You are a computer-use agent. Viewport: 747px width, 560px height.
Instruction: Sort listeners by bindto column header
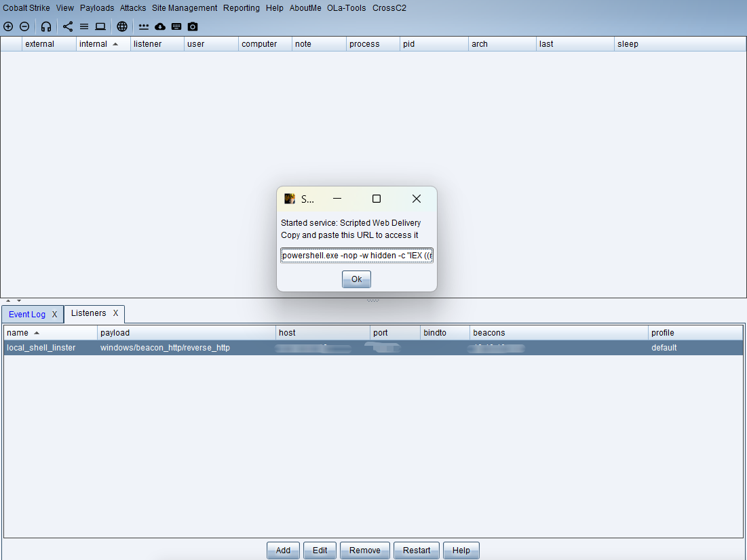(445, 332)
